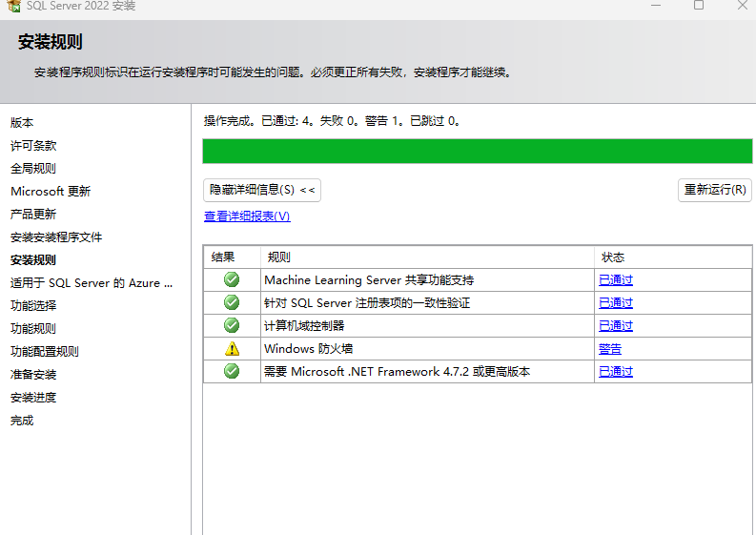This screenshot has width=756, height=535.
Task: Open 已通过 status for Machine Learning Server
Action: [616, 279]
